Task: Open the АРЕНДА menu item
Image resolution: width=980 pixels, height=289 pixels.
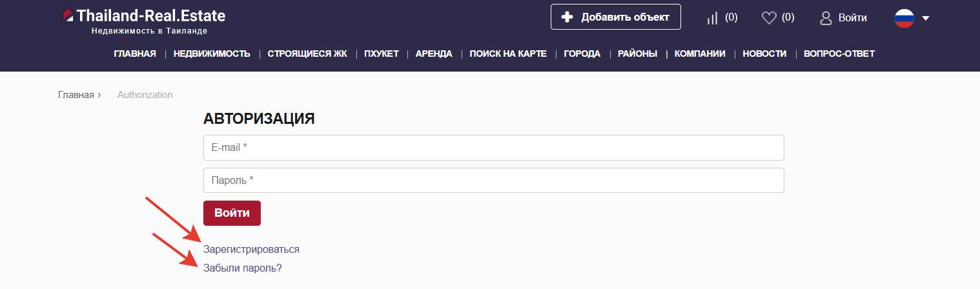Action: [x=434, y=54]
